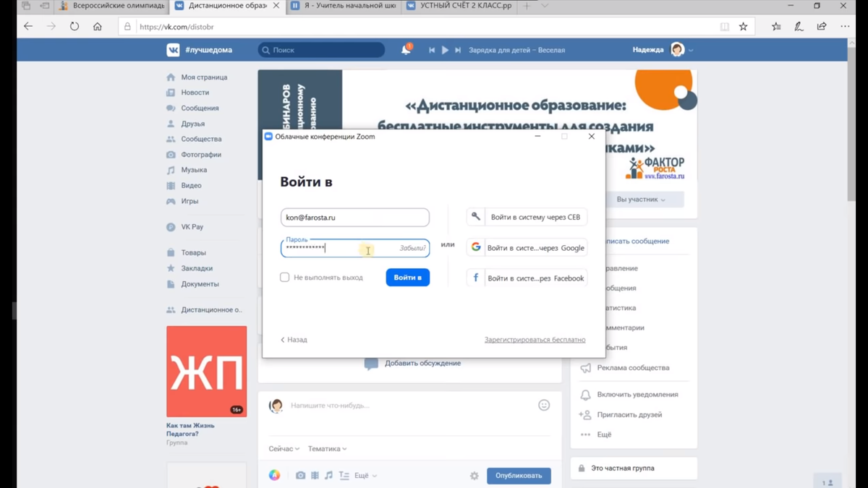Screen dimensions: 868x488
Task: Click Реклама сообщества link
Action: pos(633,368)
